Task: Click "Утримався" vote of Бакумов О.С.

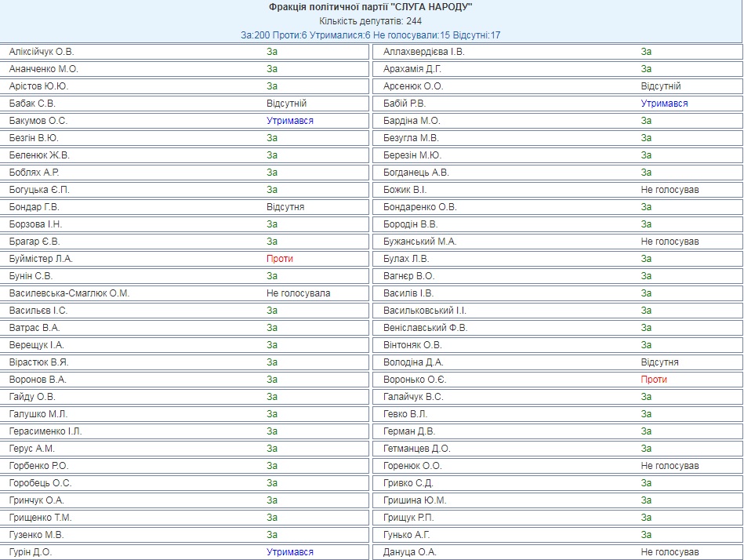Action: [x=290, y=121]
